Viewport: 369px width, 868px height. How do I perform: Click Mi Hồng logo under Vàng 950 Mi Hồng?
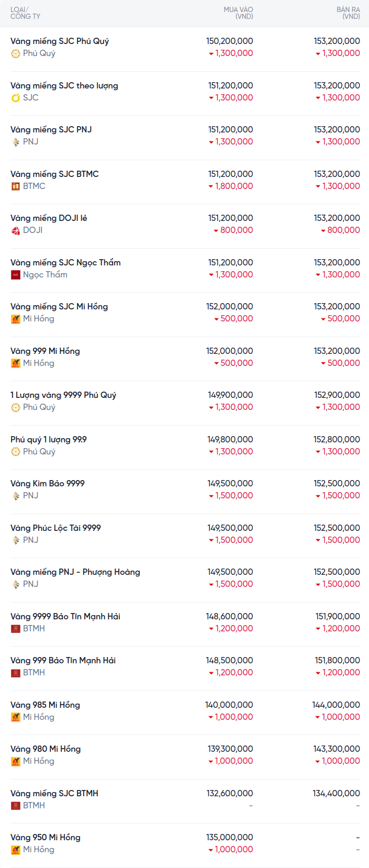[x=16, y=850]
